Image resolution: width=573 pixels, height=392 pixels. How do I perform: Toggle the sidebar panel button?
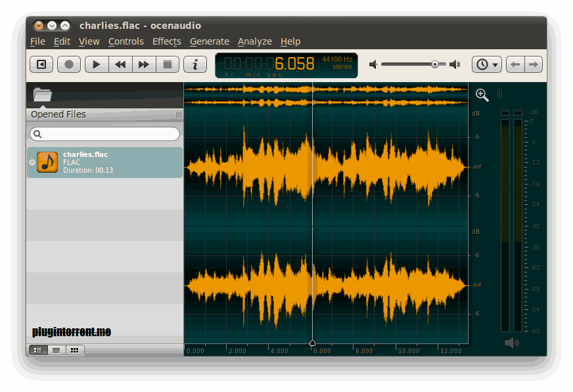point(41,64)
